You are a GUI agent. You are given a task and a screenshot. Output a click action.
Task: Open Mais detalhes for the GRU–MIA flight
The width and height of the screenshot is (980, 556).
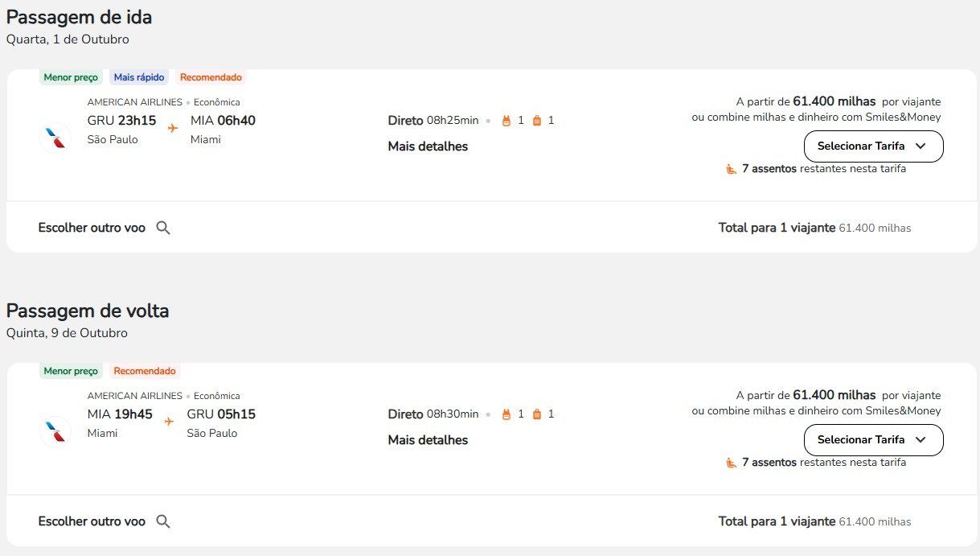pyautogui.click(x=428, y=146)
